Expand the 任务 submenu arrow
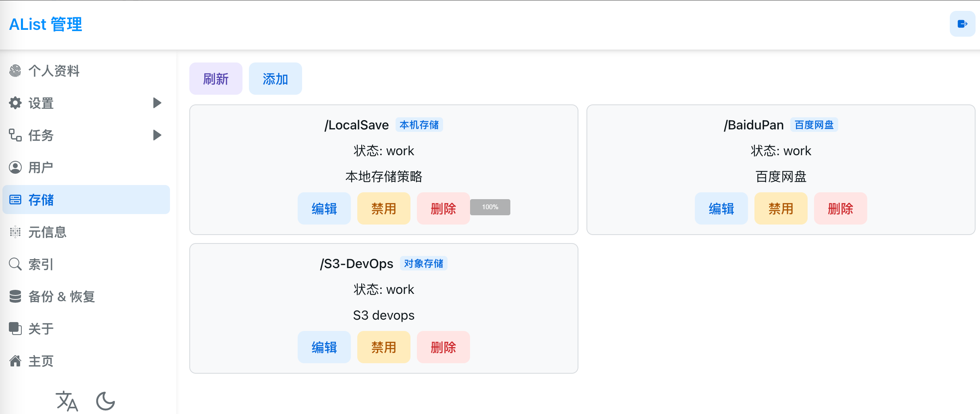This screenshot has width=980, height=414. click(x=157, y=135)
